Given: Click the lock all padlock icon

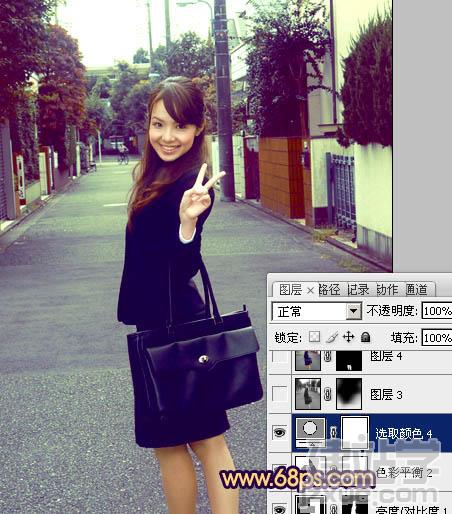Looking at the screenshot, I should pos(365,337).
